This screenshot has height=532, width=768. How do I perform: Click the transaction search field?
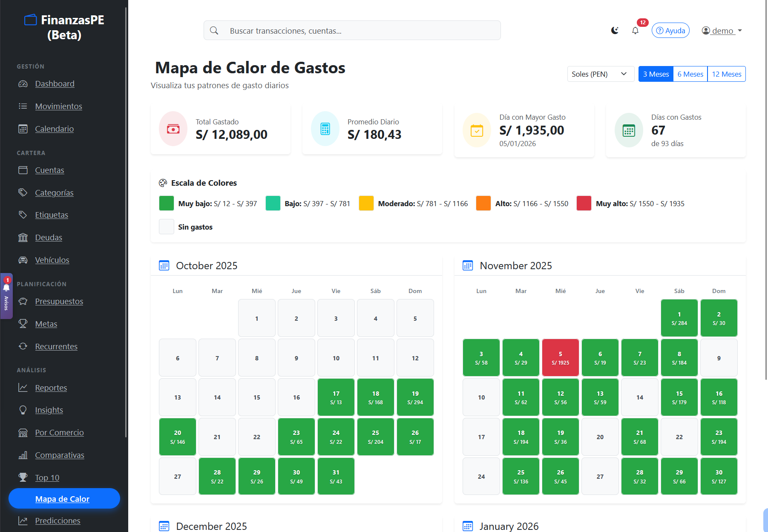pyautogui.click(x=352, y=31)
